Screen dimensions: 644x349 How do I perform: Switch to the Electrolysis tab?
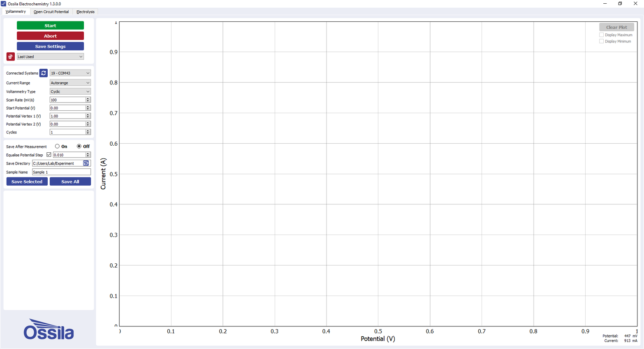[85, 12]
